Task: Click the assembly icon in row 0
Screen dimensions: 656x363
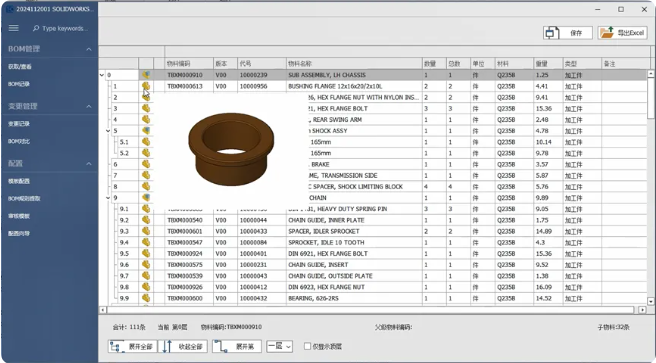Action: pyautogui.click(x=146, y=75)
